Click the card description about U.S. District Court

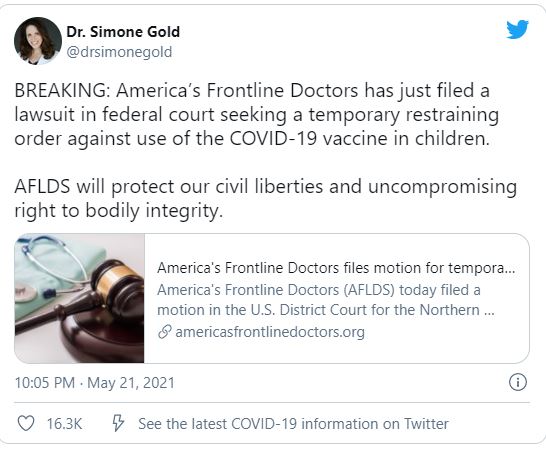coord(326,300)
